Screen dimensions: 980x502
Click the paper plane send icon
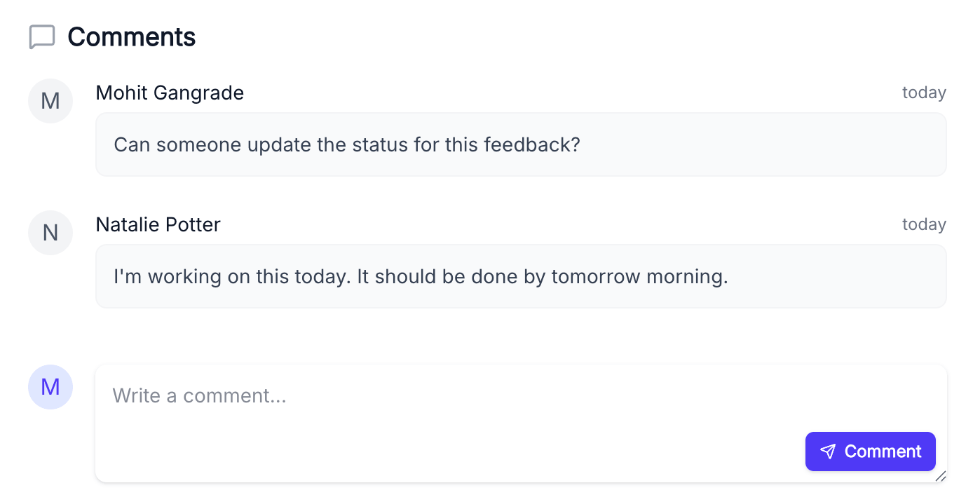pyautogui.click(x=828, y=452)
